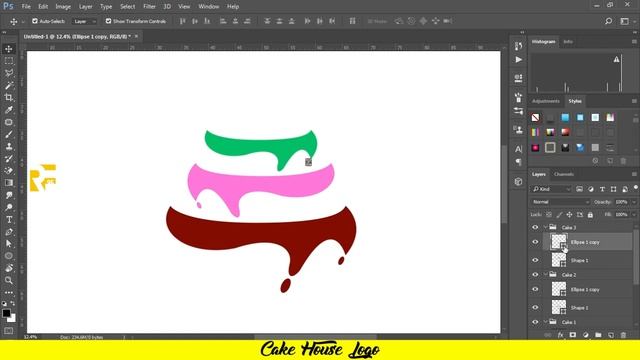Select the Eyedropper tool
The height and width of the screenshot is (360, 640).
pyautogui.click(x=9, y=110)
